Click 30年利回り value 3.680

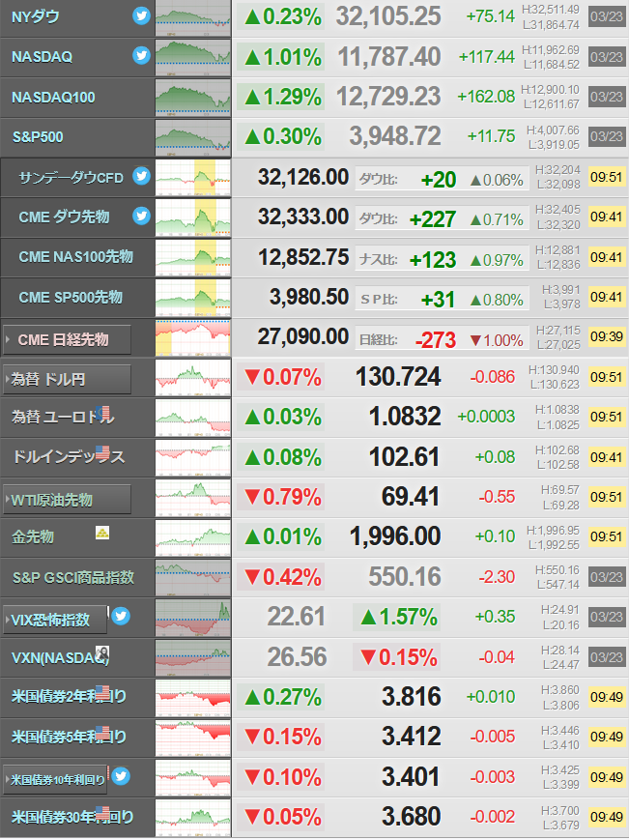click(412, 817)
